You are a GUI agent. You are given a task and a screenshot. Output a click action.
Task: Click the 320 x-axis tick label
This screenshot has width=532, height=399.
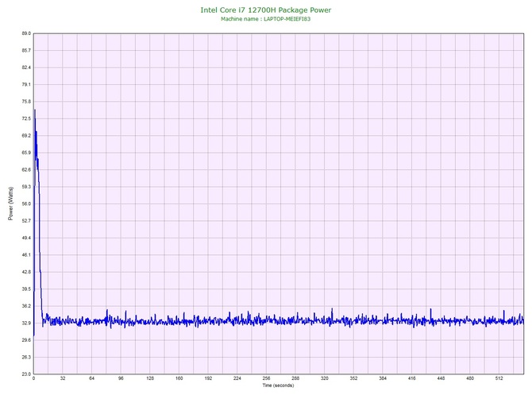click(x=325, y=378)
